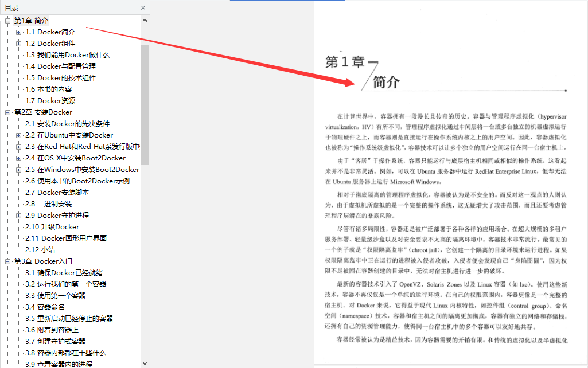Image resolution: width=588 pixels, height=368 pixels.
Task: Open bookmark 3.8 容器内部都在干些什么
Action: coord(65,353)
